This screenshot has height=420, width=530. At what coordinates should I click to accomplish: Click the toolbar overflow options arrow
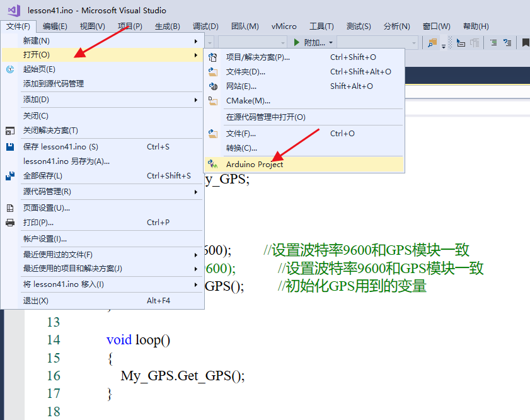pyautogui.click(x=444, y=47)
